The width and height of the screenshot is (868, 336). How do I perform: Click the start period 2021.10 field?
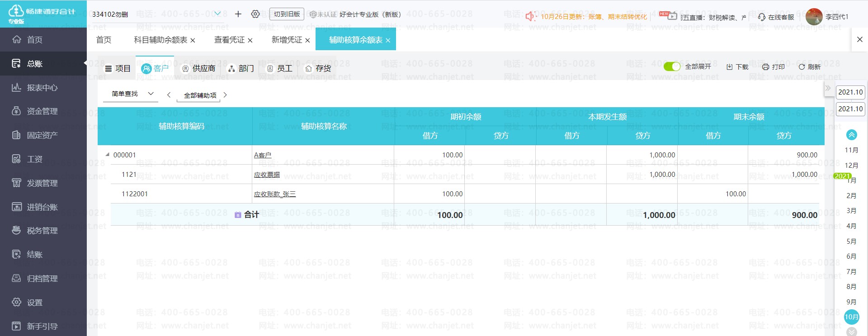tap(850, 92)
